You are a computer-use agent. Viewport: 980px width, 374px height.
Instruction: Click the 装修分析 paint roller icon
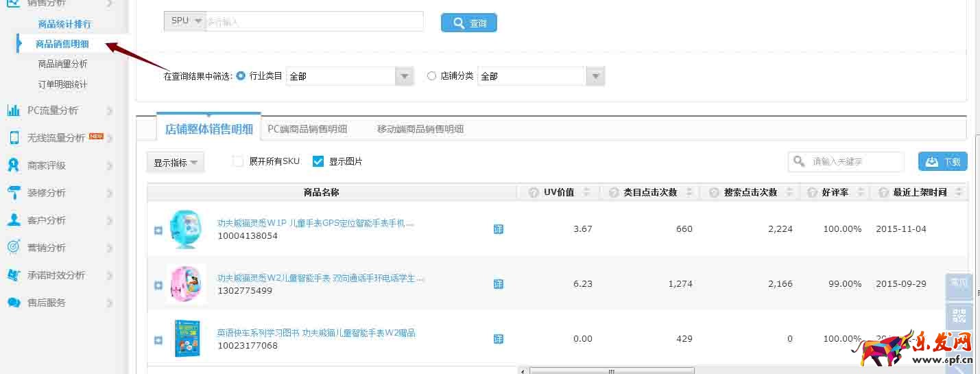click(13, 193)
